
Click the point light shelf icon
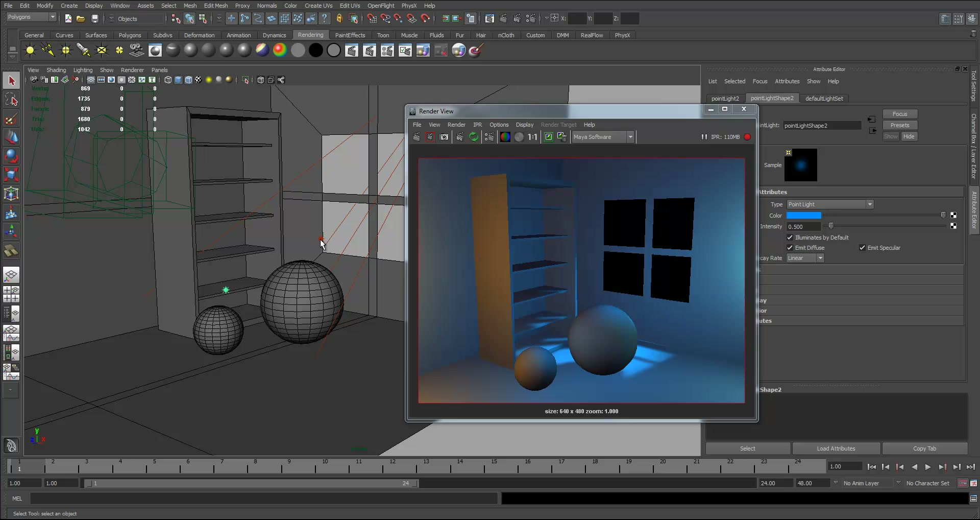pos(66,50)
